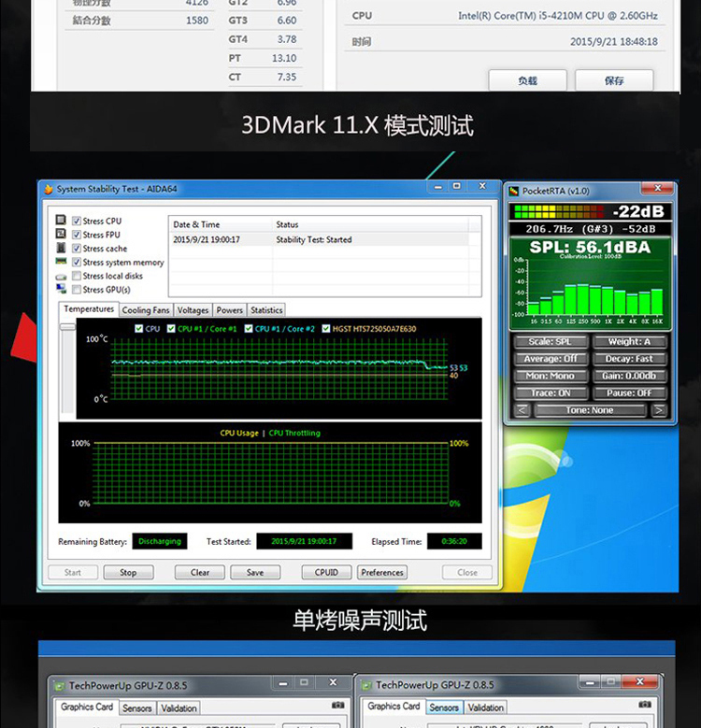Open the Powers tab
The image size is (701, 728).
229,310
